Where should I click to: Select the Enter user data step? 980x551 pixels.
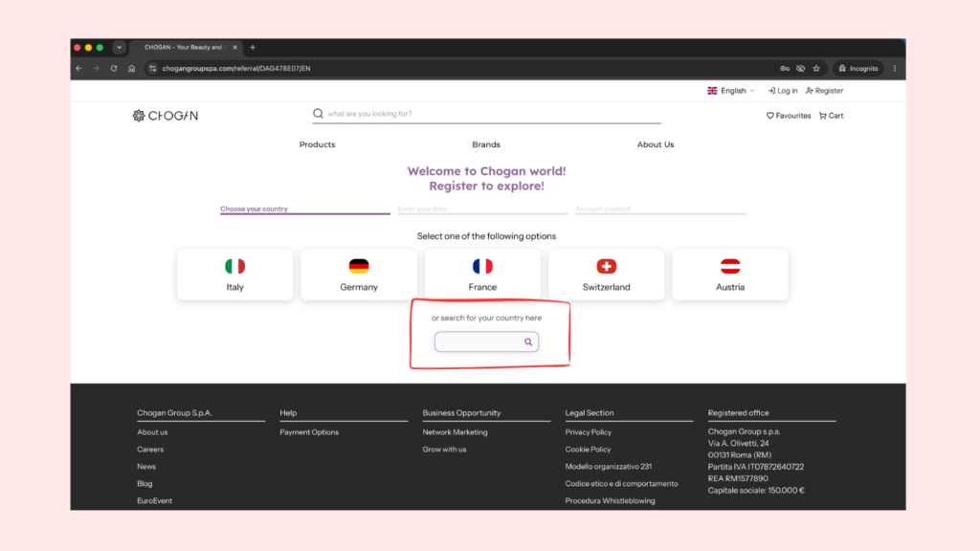482,209
